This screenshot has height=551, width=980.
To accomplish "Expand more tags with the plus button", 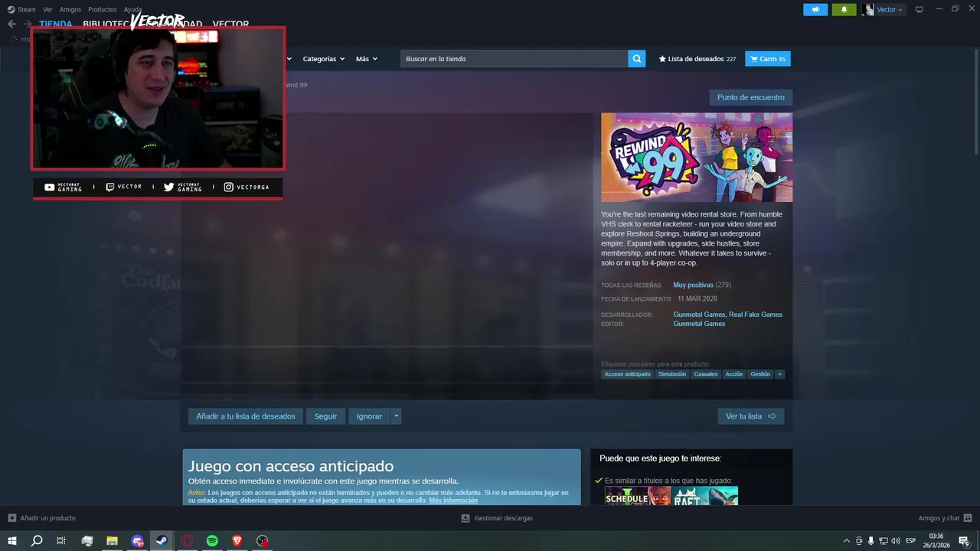I will (780, 374).
